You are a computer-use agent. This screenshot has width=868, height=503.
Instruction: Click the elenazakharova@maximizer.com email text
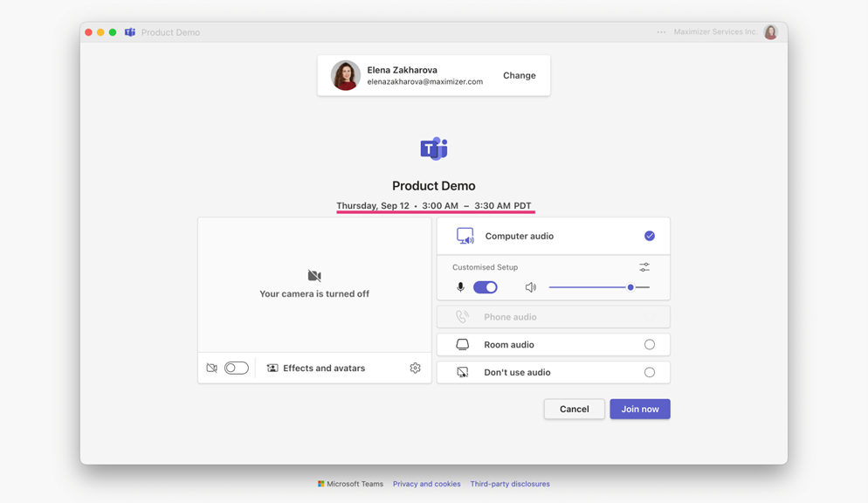tap(424, 82)
